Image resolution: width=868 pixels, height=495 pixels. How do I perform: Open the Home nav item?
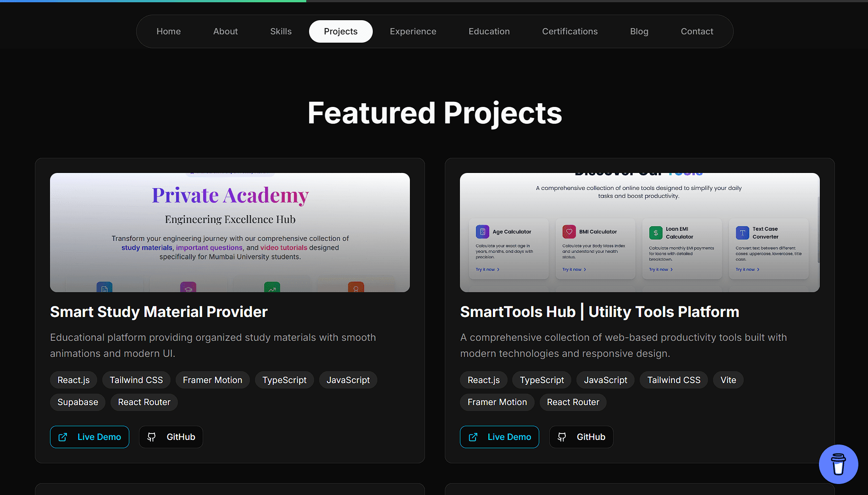[168, 31]
